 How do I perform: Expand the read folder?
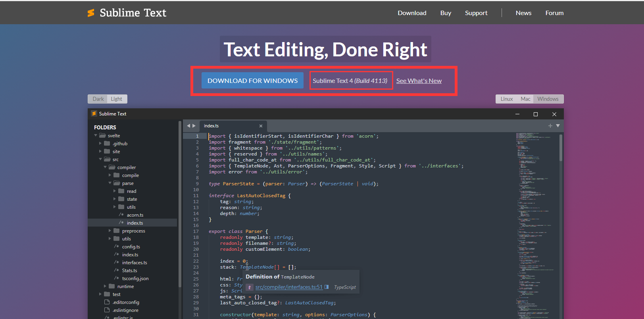pyautogui.click(x=115, y=191)
